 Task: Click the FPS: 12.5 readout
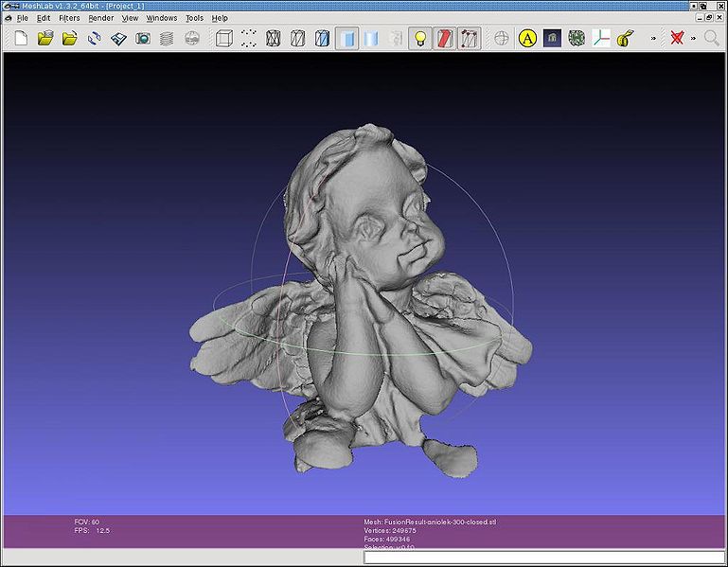coord(92,531)
